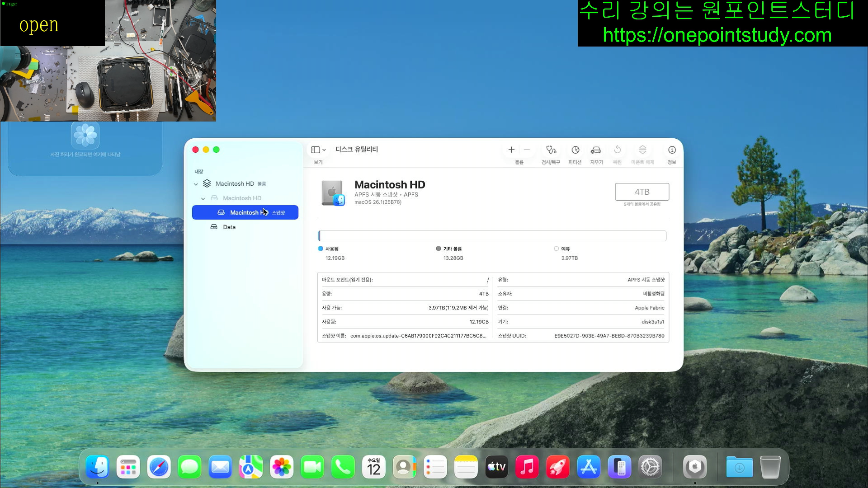Click the Macintosh HD drive image
Image resolution: width=868 pixels, height=488 pixels.
pyautogui.click(x=333, y=193)
